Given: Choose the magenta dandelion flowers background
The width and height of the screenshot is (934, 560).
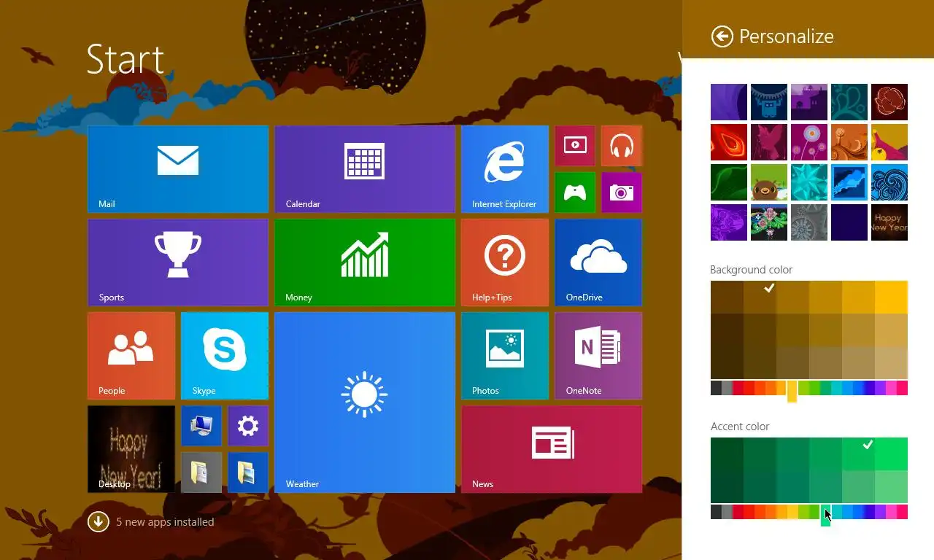Looking at the screenshot, I should tap(809, 142).
